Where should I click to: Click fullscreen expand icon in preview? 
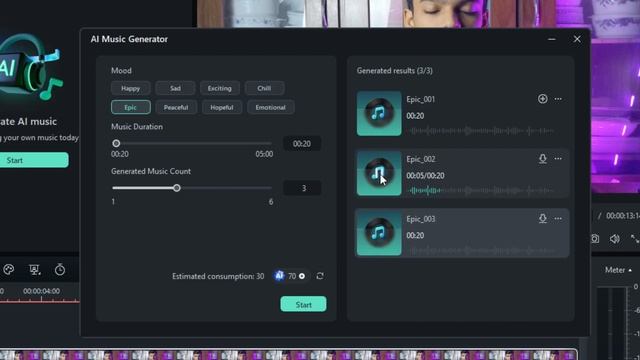pyautogui.click(x=635, y=239)
